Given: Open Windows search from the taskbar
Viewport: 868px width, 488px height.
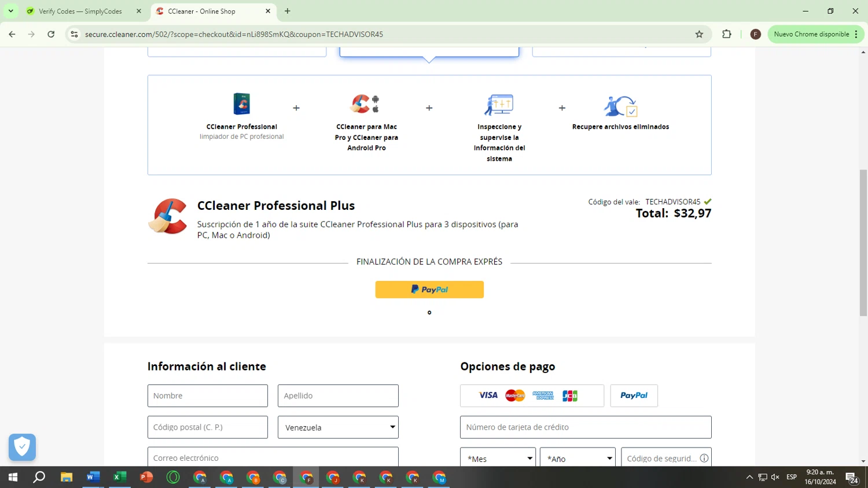Looking at the screenshot, I should pos(39,478).
